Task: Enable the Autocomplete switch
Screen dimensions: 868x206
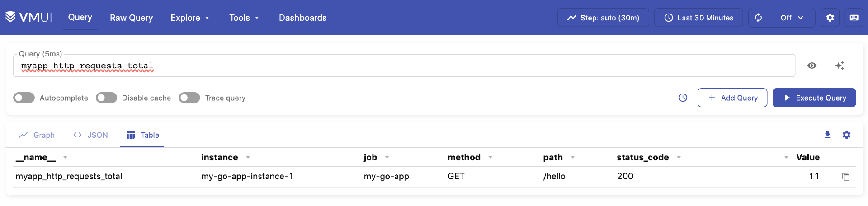Action: pyautogui.click(x=24, y=98)
